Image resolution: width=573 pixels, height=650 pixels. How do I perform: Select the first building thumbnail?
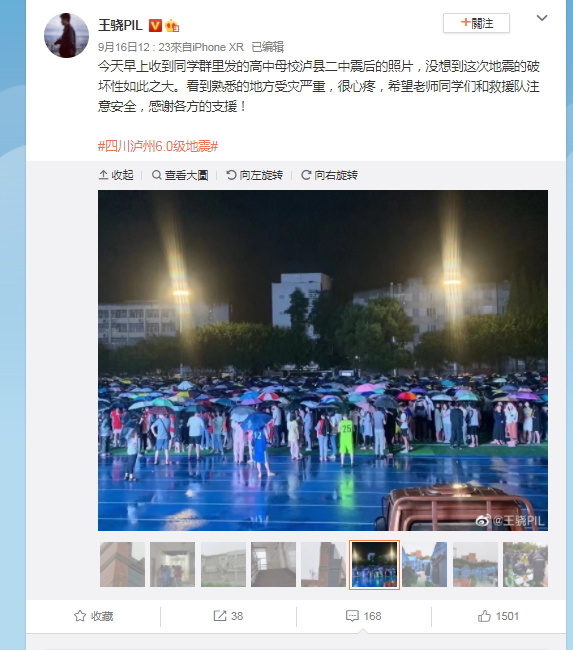(122, 564)
